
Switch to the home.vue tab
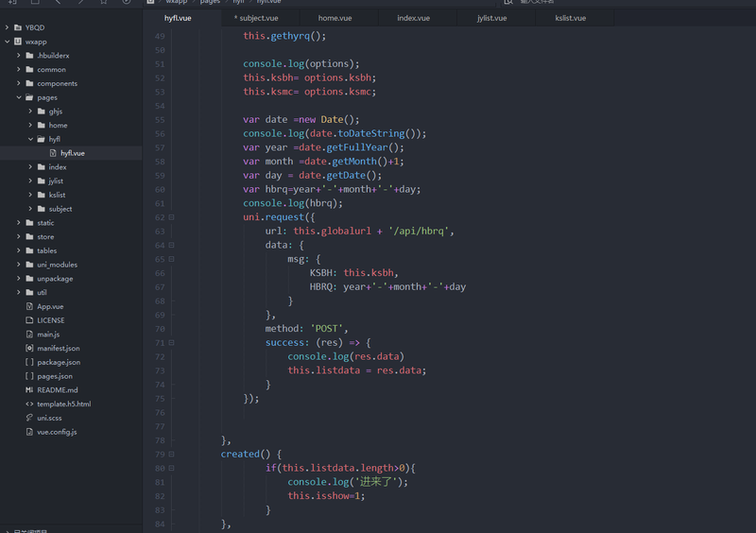pyautogui.click(x=339, y=18)
